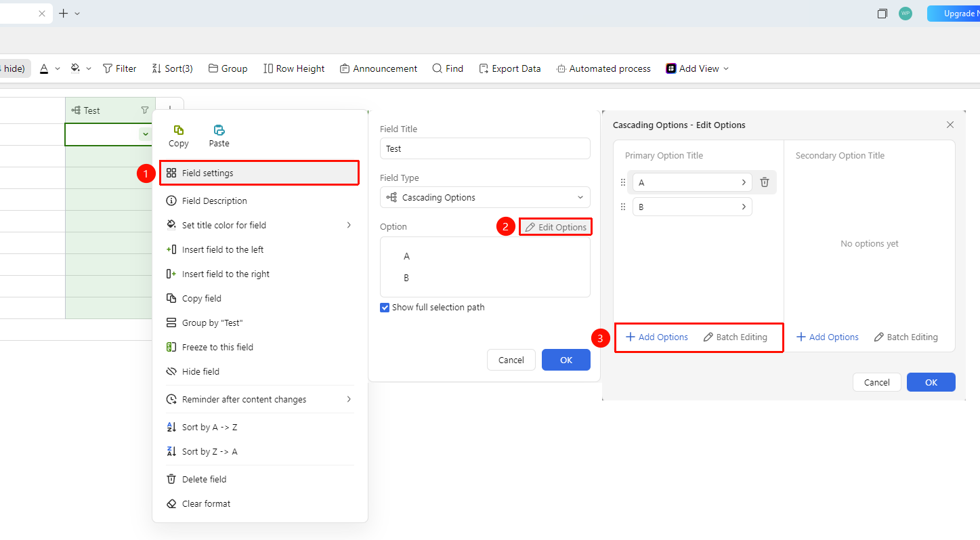Screen dimensions: 980x540
Task: Open the fill color dropdown arrow
Action: coord(89,68)
